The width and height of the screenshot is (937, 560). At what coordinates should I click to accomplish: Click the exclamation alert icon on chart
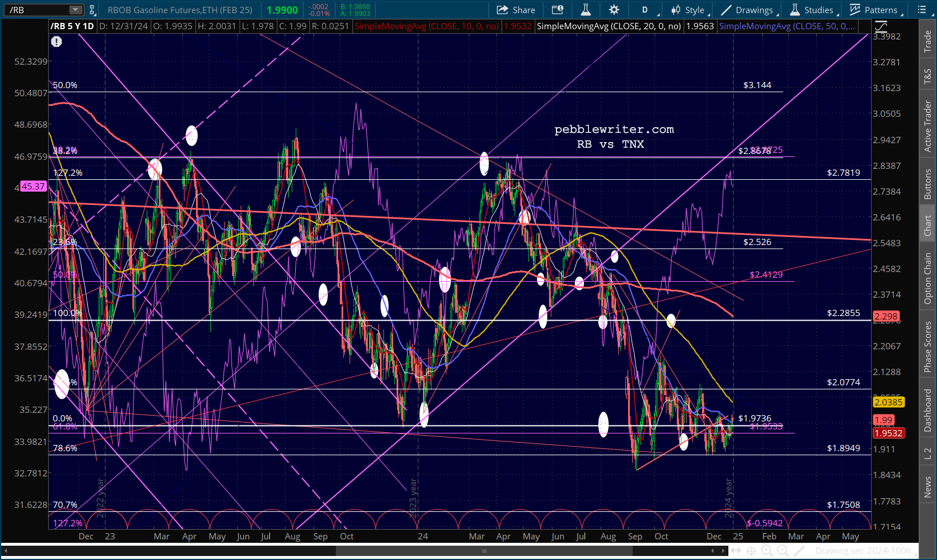point(56,41)
